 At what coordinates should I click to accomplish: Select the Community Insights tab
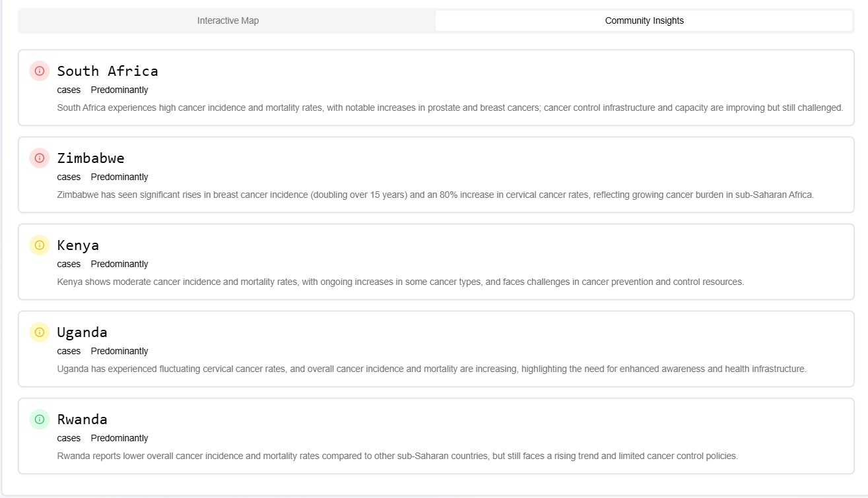644,20
